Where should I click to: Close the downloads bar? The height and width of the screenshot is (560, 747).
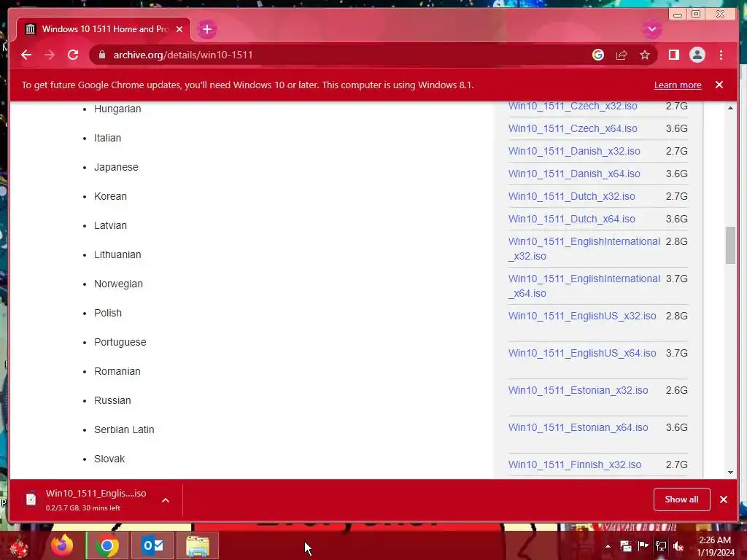[x=723, y=499]
